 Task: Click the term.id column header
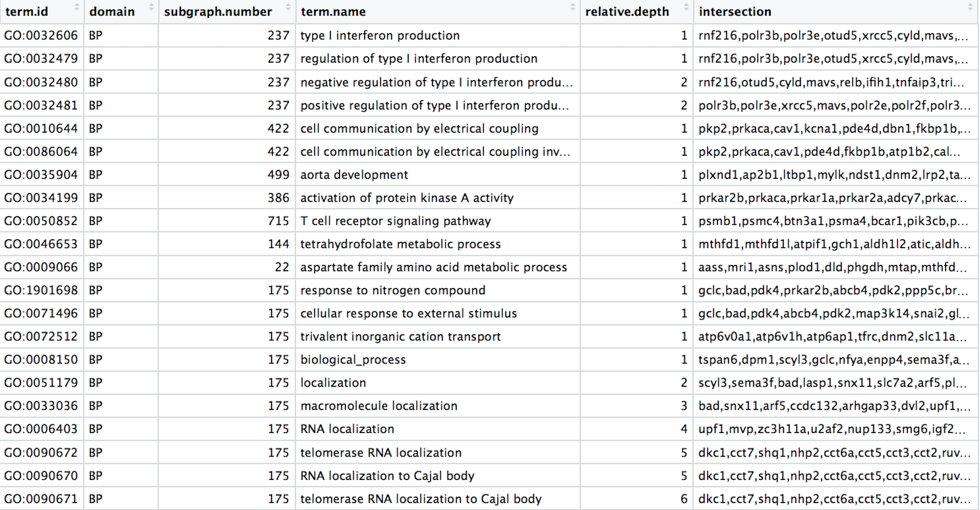coord(42,12)
